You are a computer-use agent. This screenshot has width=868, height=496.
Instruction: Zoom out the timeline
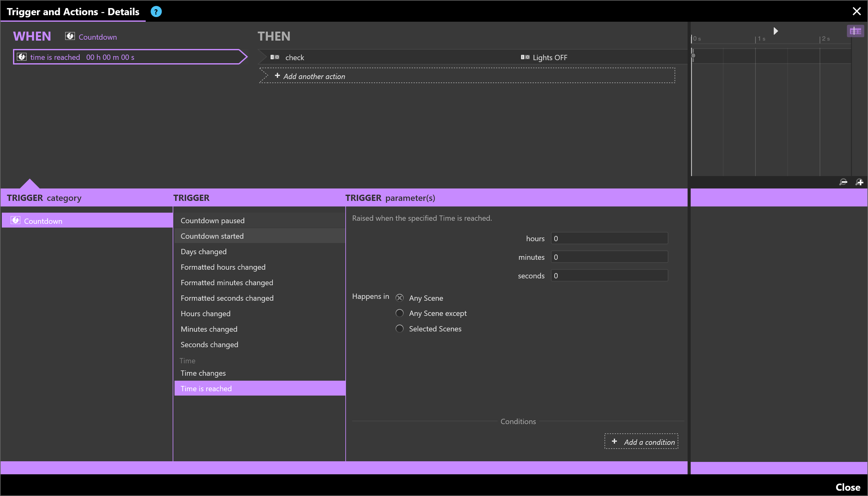pyautogui.click(x=843, y=182)
